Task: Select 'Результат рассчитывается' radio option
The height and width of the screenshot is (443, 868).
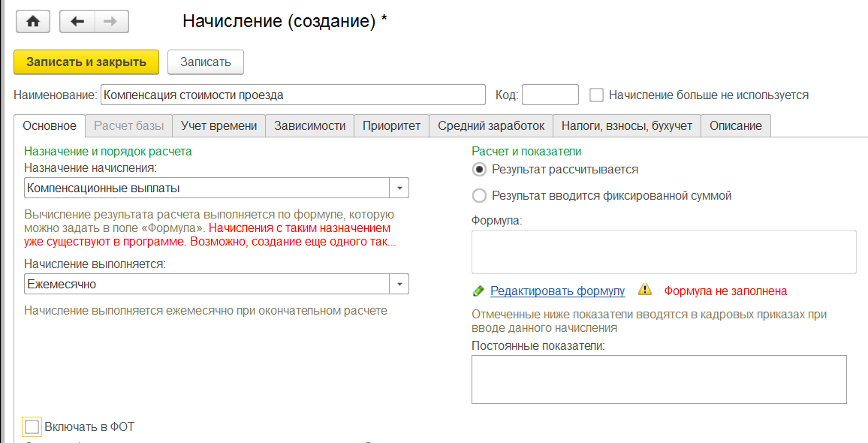Action: (x=479, y=170)
